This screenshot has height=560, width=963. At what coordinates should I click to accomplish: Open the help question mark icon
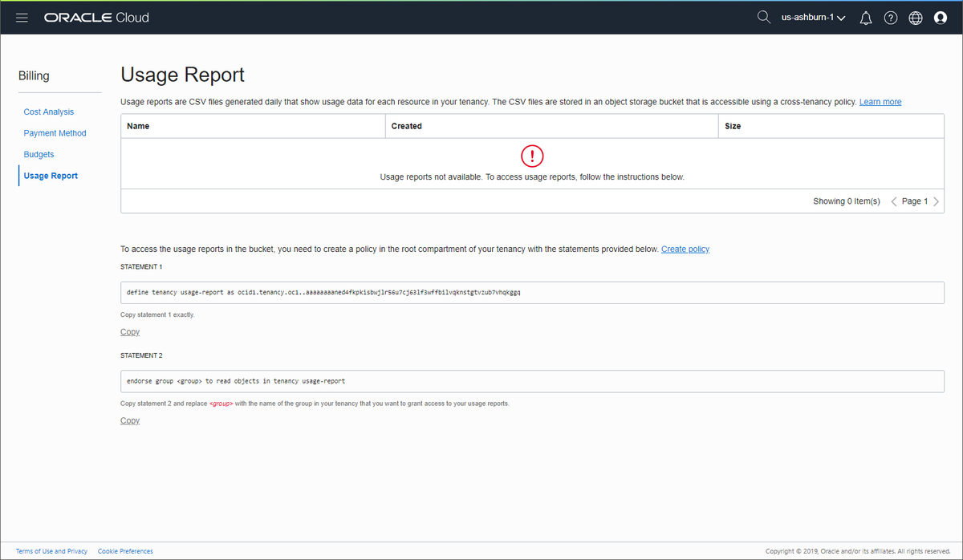(891, 18)
